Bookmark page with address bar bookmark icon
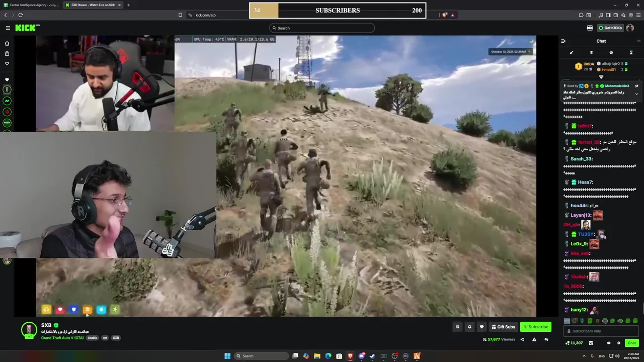This screenshot has width=644, height=362. [x=180, y=15]
